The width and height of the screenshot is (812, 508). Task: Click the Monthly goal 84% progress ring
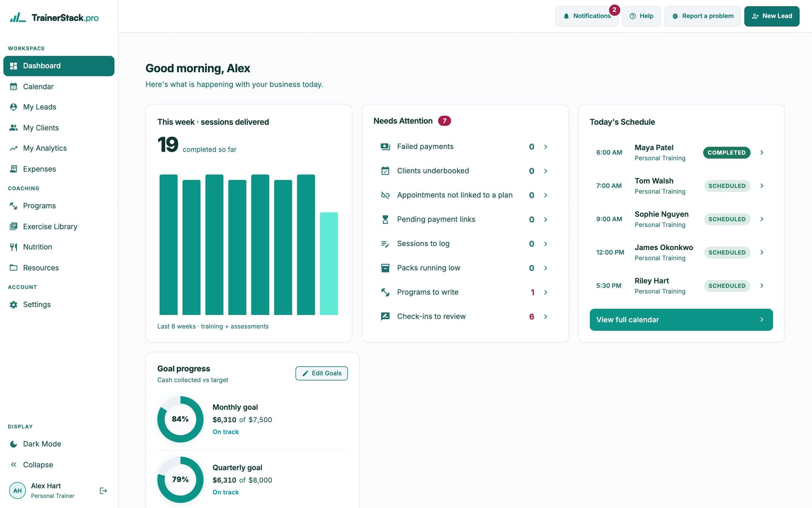click(x=180, y=419)
